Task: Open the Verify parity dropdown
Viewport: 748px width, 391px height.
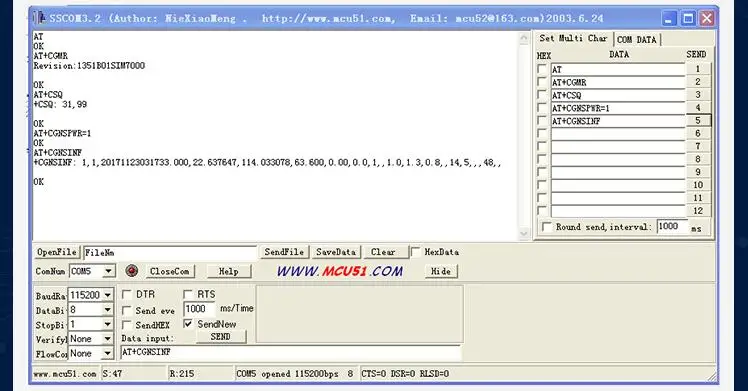Action: (x=108, y=339)
